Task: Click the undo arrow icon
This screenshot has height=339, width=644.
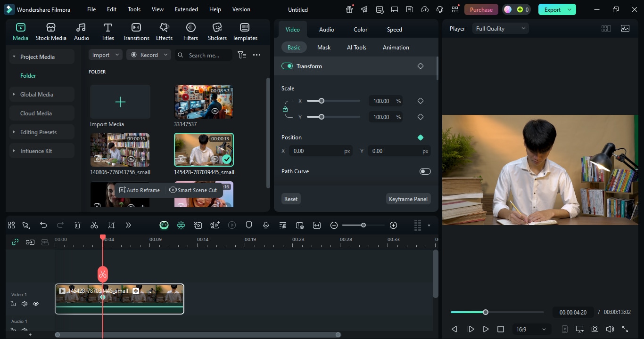Action: (x=43, y=226)
